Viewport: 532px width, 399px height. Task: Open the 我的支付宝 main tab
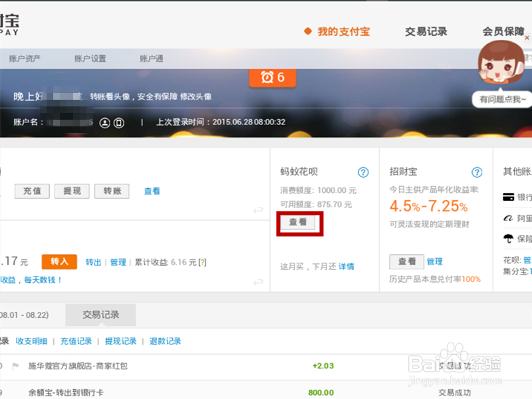pyautogui.click(x=343, y=31)
